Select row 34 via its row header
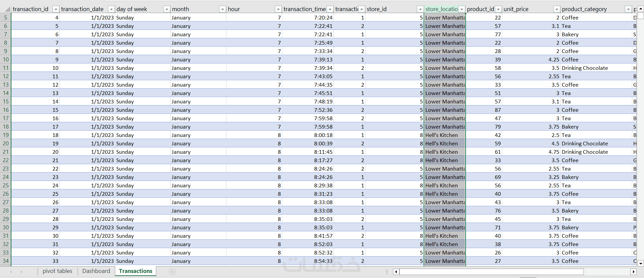This screenshot has height=278, width=644. pos(6,261)
